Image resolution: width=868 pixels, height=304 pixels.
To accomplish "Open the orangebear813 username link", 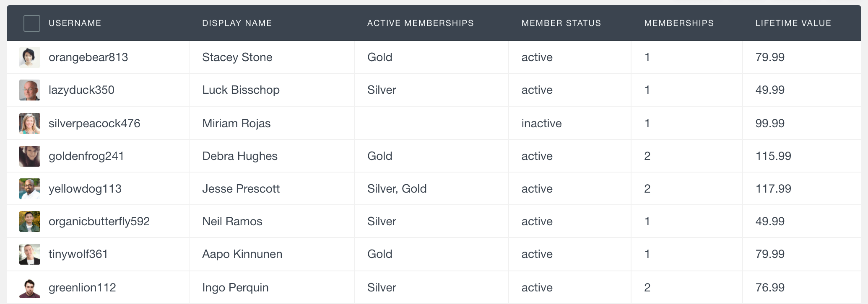I will click(x=88, y=57).
